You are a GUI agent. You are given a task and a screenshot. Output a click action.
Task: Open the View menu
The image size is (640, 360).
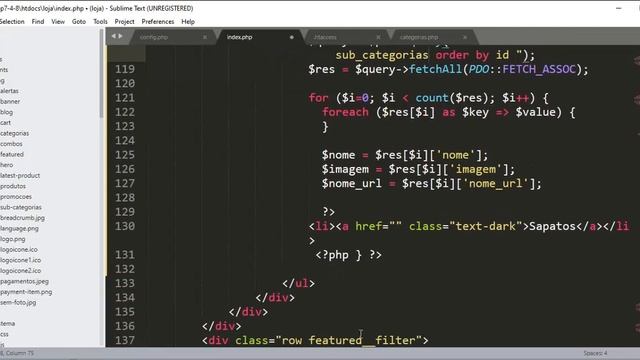58,22
